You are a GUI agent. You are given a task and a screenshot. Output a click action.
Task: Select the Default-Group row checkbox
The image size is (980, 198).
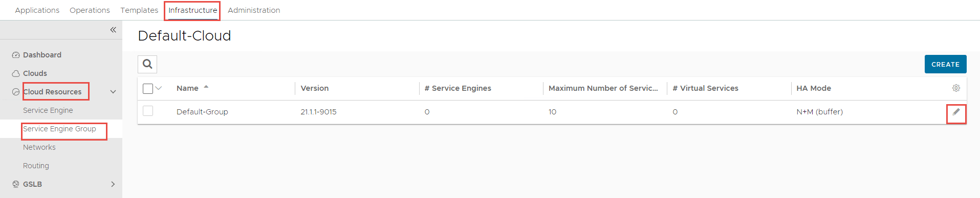coord(148,111)
